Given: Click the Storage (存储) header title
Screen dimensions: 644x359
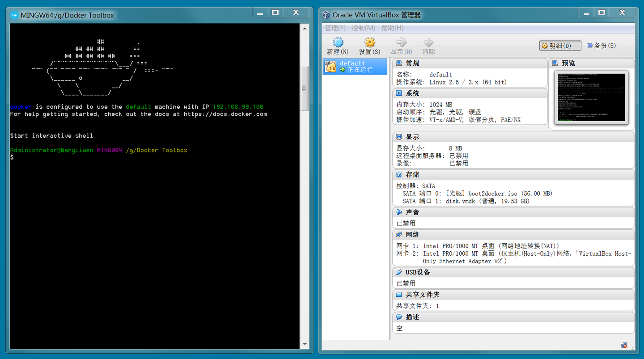Looking at the screenshot, I should (x=412, y=174).
